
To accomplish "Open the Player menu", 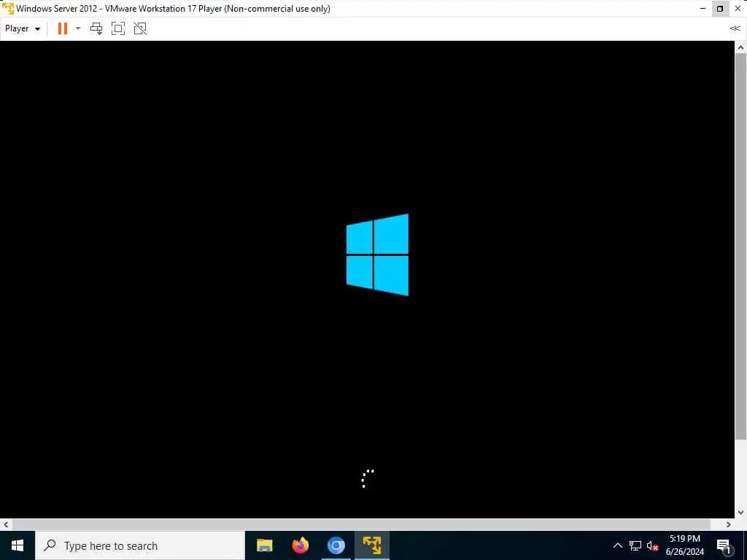I will [22, 28].
